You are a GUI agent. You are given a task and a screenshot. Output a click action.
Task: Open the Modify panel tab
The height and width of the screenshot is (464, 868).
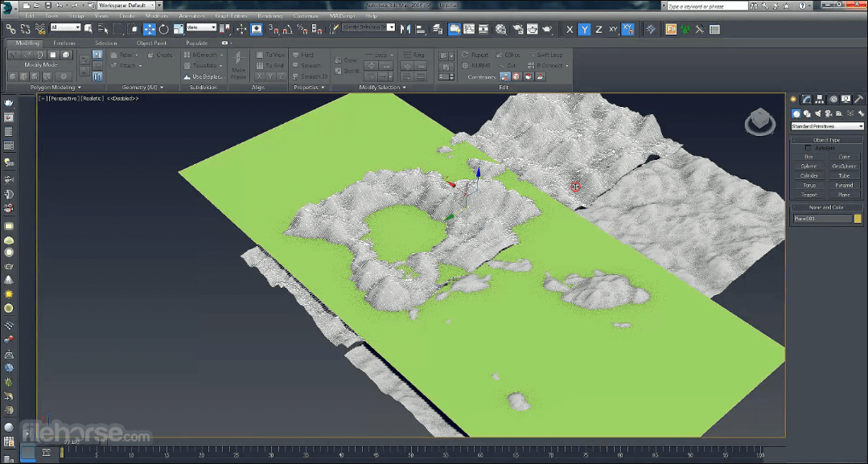[807, 99]
